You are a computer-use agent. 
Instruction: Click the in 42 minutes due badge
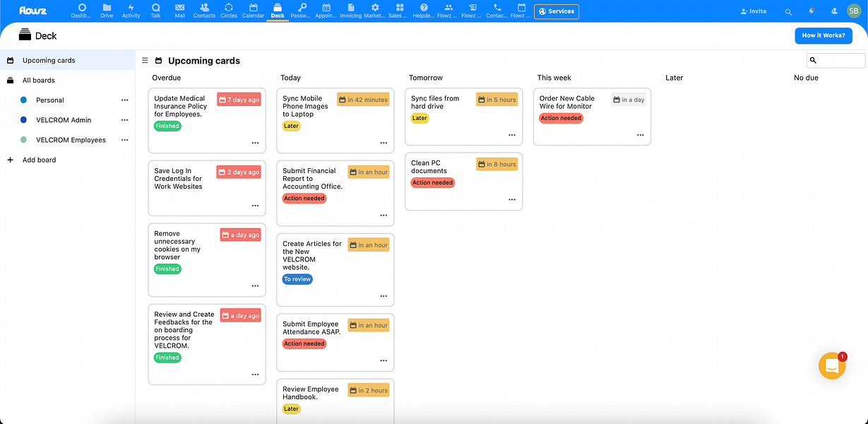pos(363,100)
